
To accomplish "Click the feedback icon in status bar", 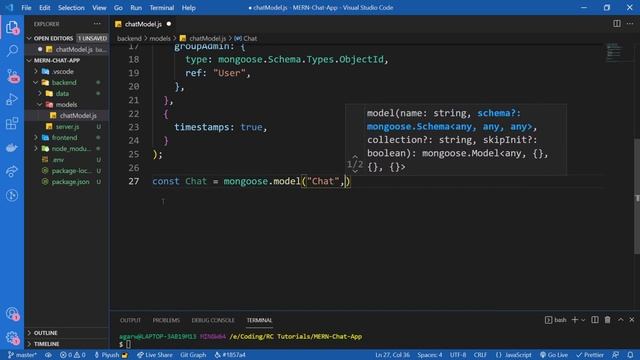I will click(616, 355).
